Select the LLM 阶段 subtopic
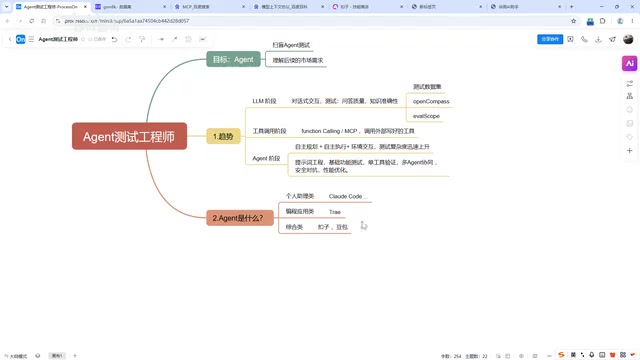 [x=264, y=101]
